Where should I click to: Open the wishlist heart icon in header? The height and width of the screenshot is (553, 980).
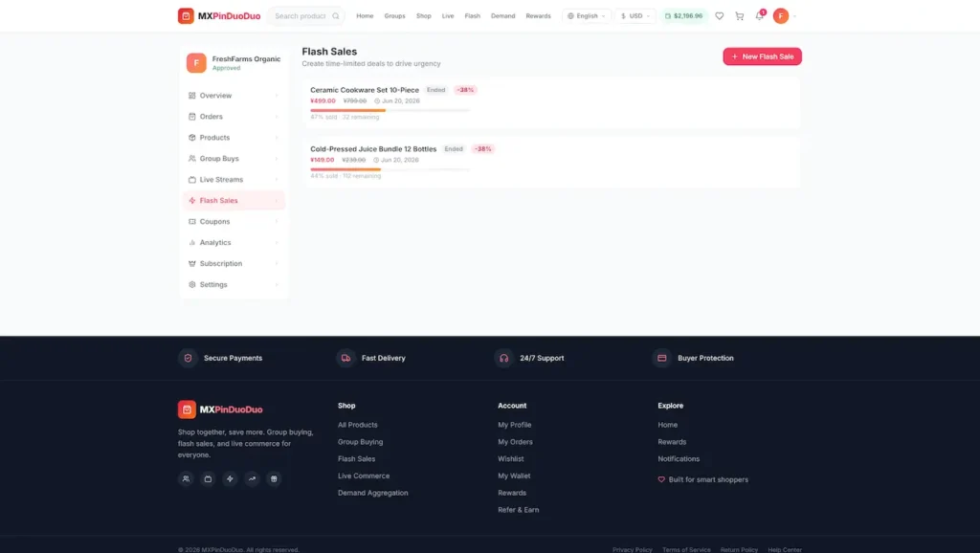click(720, 16)
